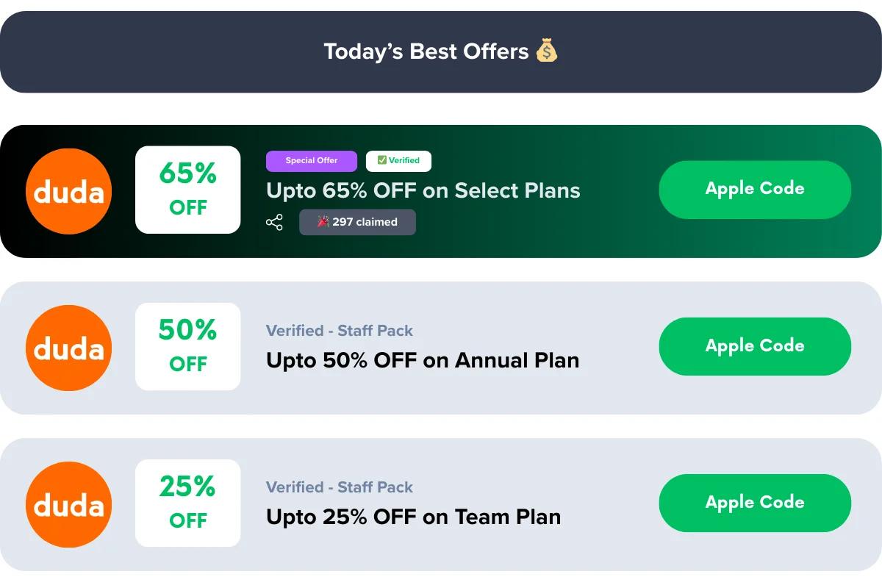The width and height of the screenshot is (882, 588).
Task: Click Apple Code for Annual Plan offer
Action: tap(755, 346)
